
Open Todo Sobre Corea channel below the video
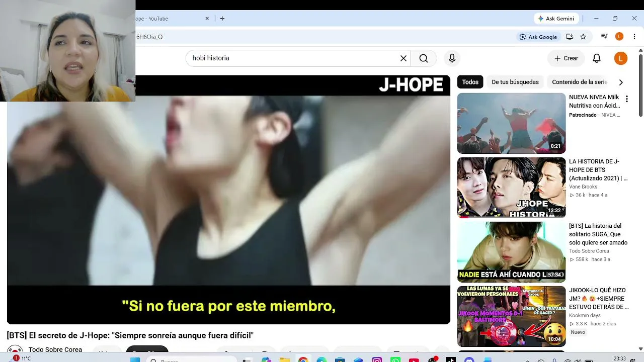tap(55, 350)
